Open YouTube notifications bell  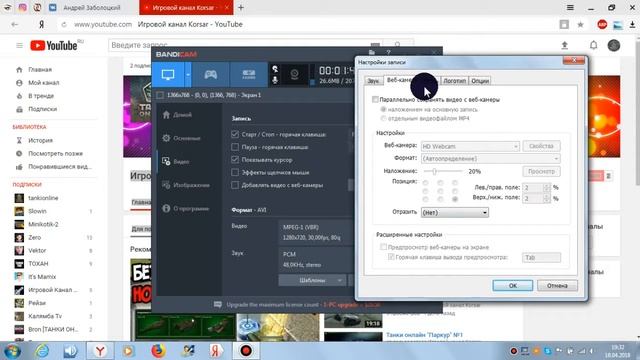coord(593,45)
